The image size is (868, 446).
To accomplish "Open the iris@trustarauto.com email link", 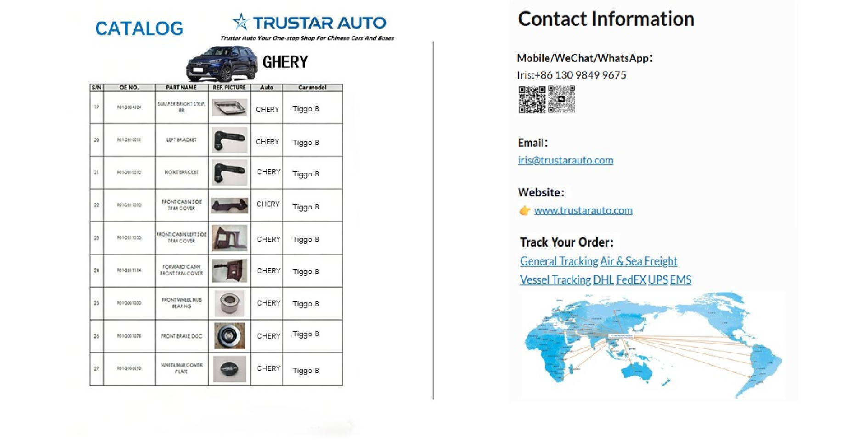I will point(565,160).
